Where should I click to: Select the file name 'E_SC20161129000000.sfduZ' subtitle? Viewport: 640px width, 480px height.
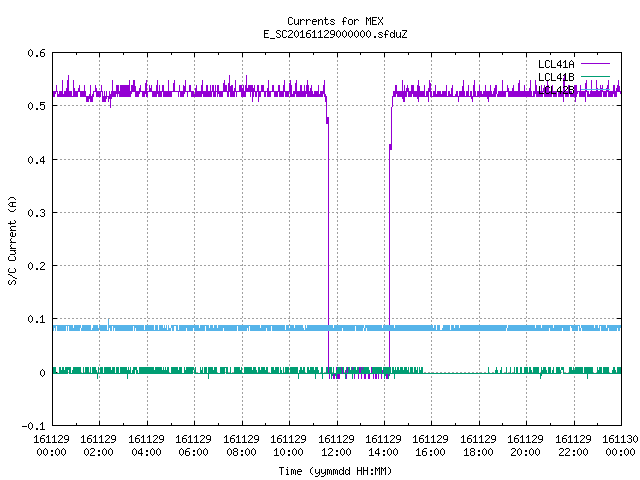coord(335,34)
